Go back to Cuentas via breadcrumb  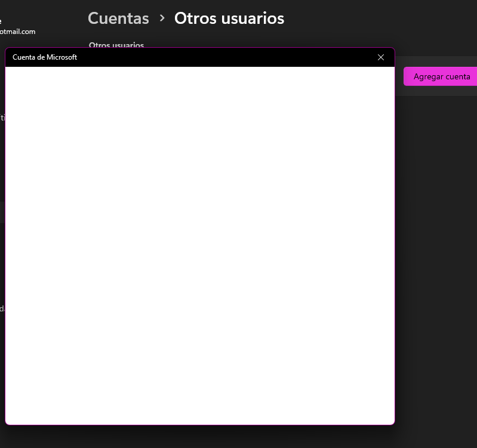[x=118, y=18]
